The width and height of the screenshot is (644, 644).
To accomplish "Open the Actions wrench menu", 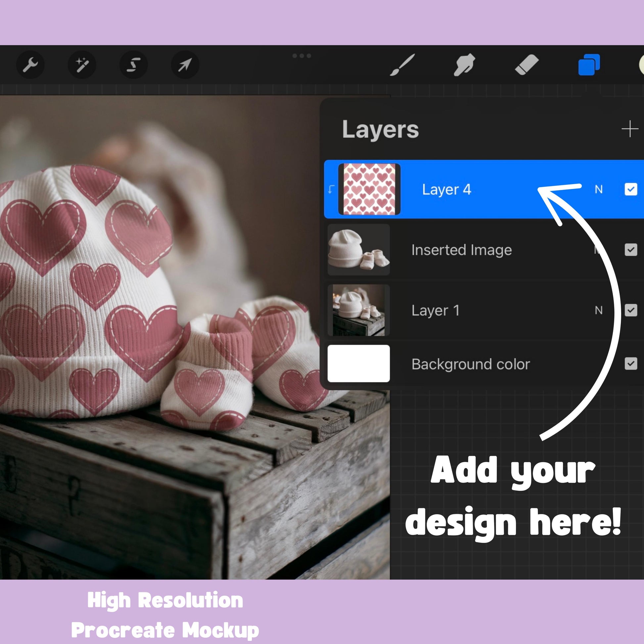I will (30, 65).
